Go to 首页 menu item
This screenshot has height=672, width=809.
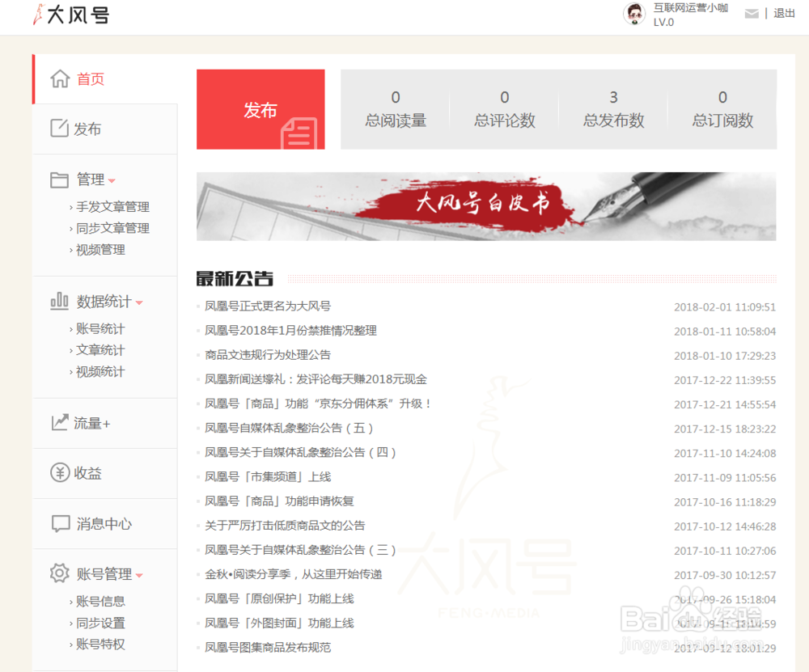pos(91,79)
